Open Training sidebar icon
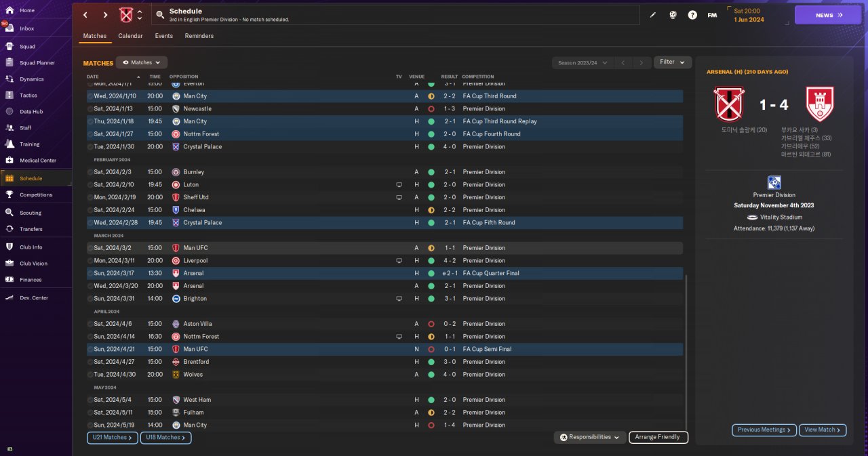The image size is (868, 456). [x=9, y=144]
